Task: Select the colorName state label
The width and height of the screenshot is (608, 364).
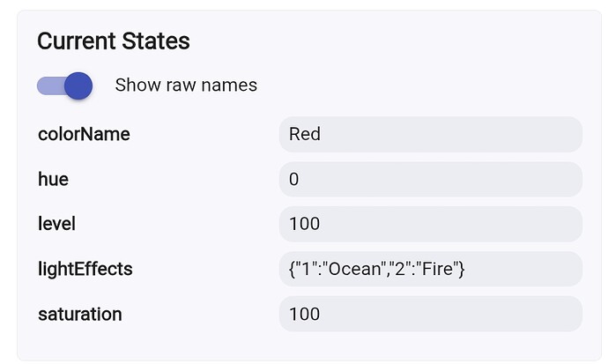Action: point(84,135)
